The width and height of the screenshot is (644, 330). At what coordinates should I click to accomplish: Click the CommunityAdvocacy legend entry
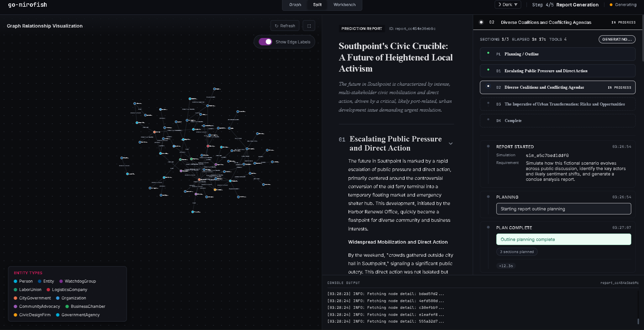[x=37, y=306]
